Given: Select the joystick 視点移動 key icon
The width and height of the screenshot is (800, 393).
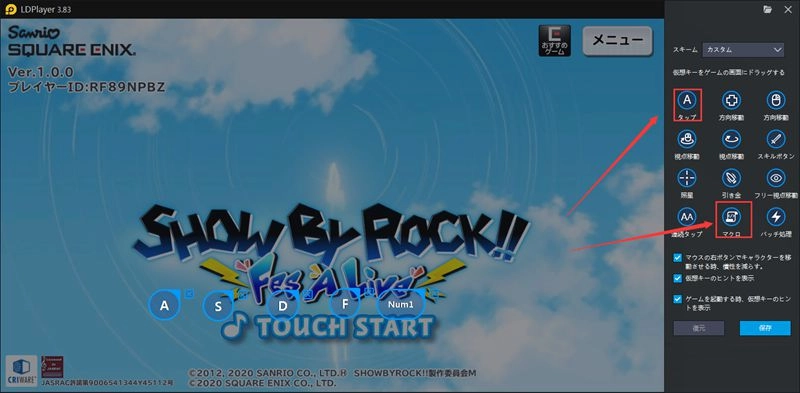Looking at the screenshot, I should [x=687, y=138].
